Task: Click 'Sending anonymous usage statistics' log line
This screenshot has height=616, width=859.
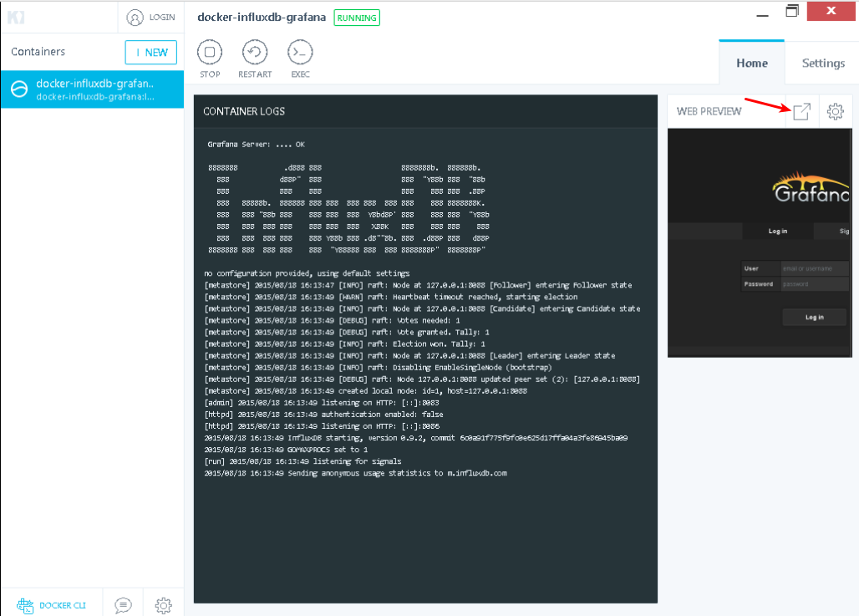Action: pos(355,473)
